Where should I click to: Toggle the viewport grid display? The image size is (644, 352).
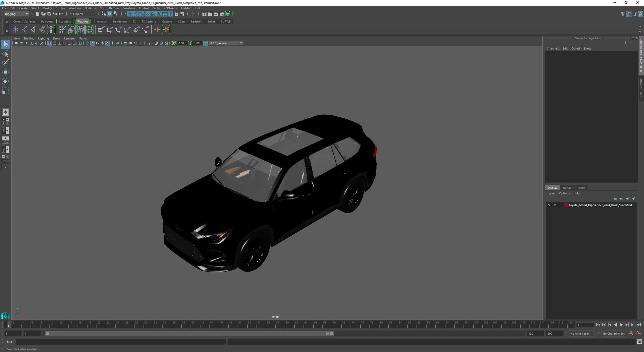click(49, 43)
